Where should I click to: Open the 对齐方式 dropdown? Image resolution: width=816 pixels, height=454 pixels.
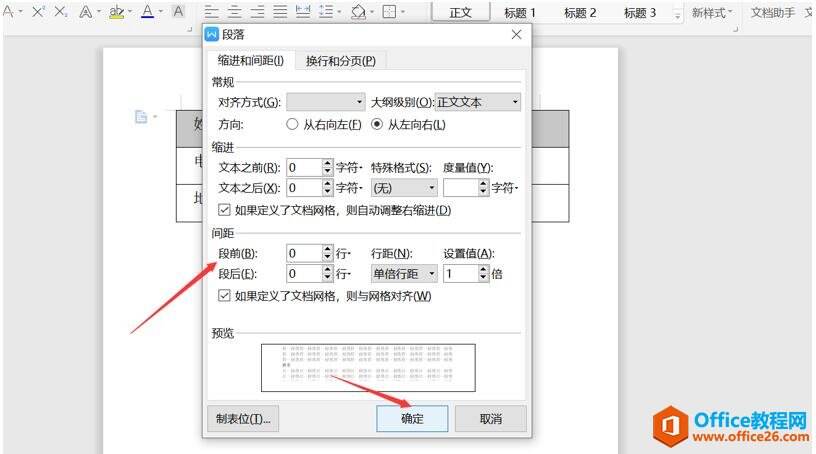[326, 102]
